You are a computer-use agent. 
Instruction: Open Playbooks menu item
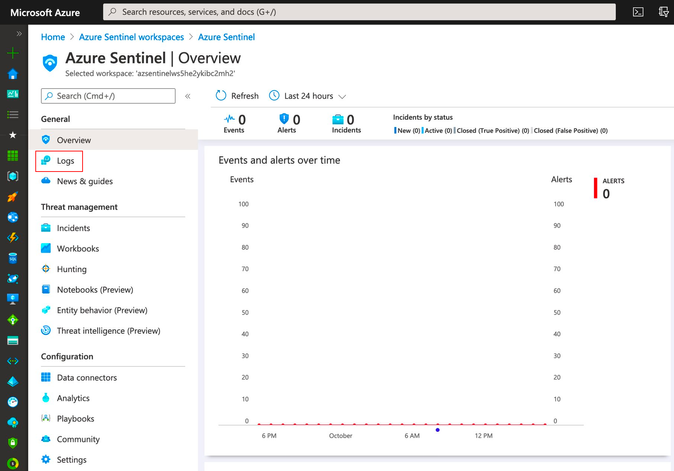click(x=76, y=419)
